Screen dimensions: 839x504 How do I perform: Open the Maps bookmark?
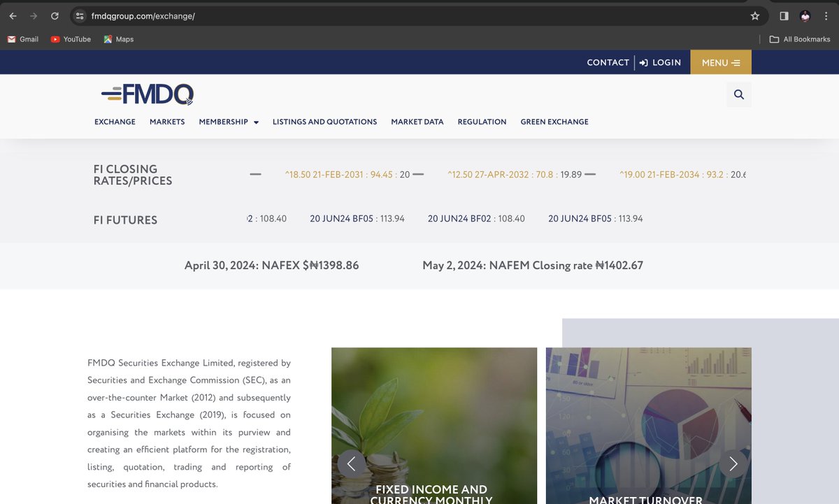point(118,39)
